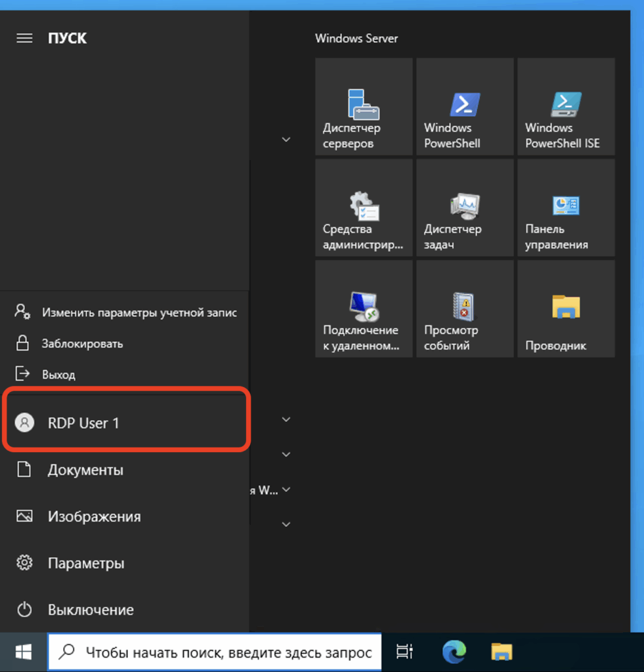Viewport: 644px width, 672px height.
Task: Open Документы from the Start sidebar
Action: point(124,470)
